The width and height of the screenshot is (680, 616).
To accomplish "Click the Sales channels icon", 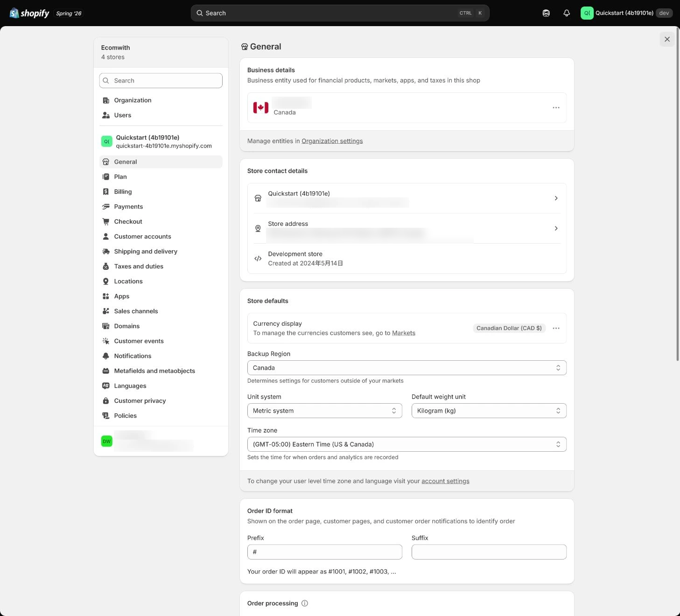I will [106, 311].
